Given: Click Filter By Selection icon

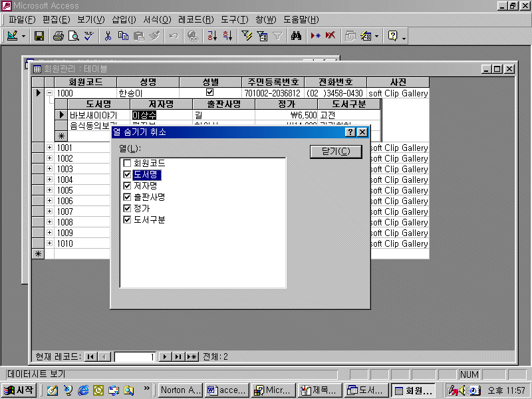Looking at the screenshot, I should (247, 36).
